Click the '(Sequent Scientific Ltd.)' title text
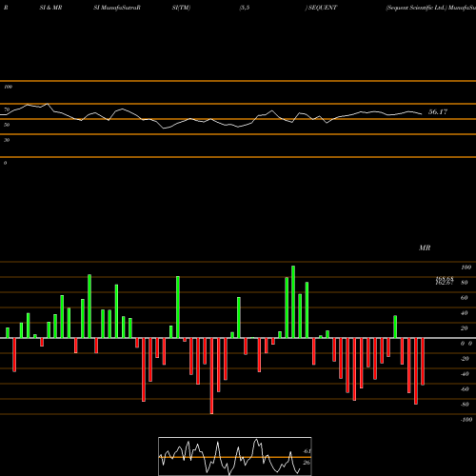Screen dimensions: 476x476 (416, 8)
